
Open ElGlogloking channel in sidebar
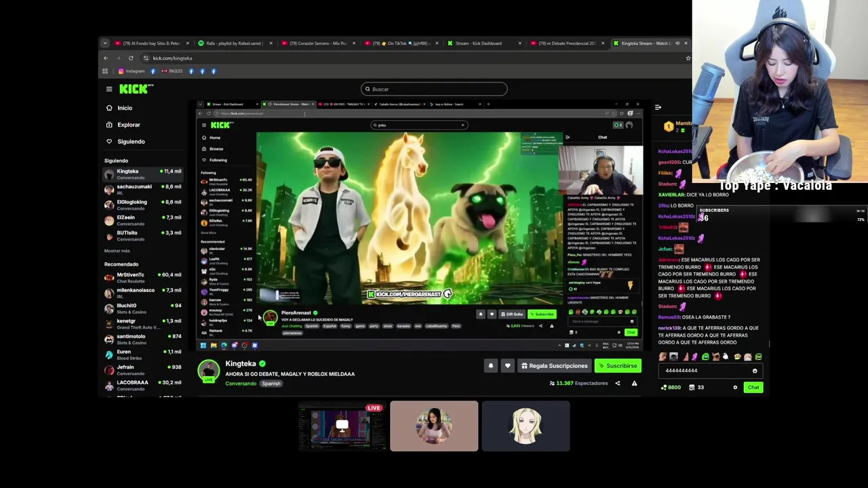(143, 205)
